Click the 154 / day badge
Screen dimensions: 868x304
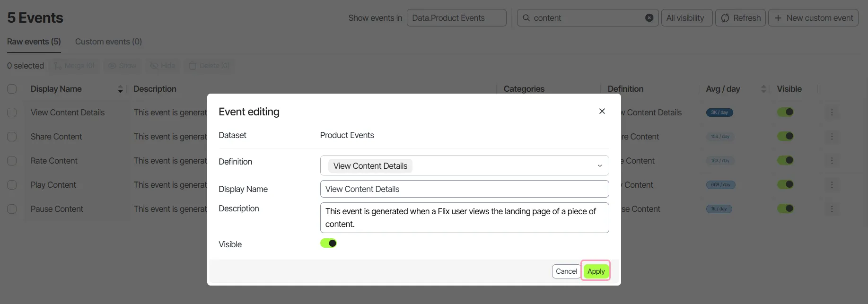(720, 137)
